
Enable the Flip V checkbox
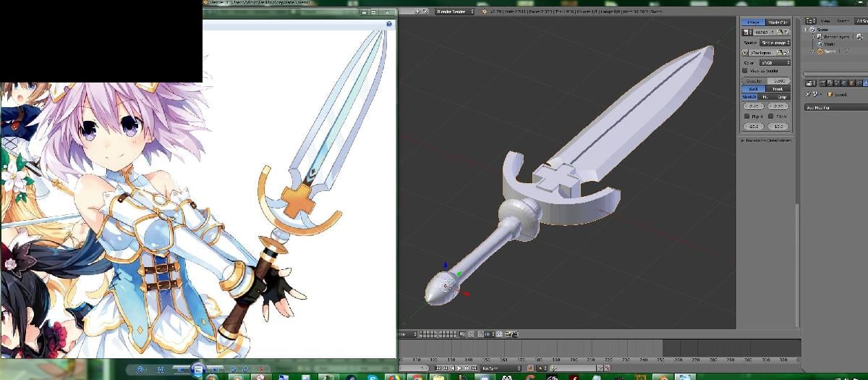click(771, 117)
